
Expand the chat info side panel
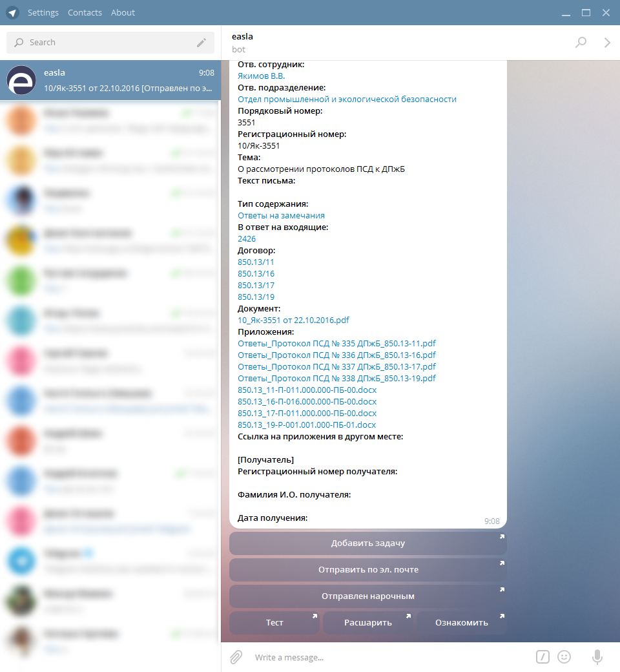606,43
